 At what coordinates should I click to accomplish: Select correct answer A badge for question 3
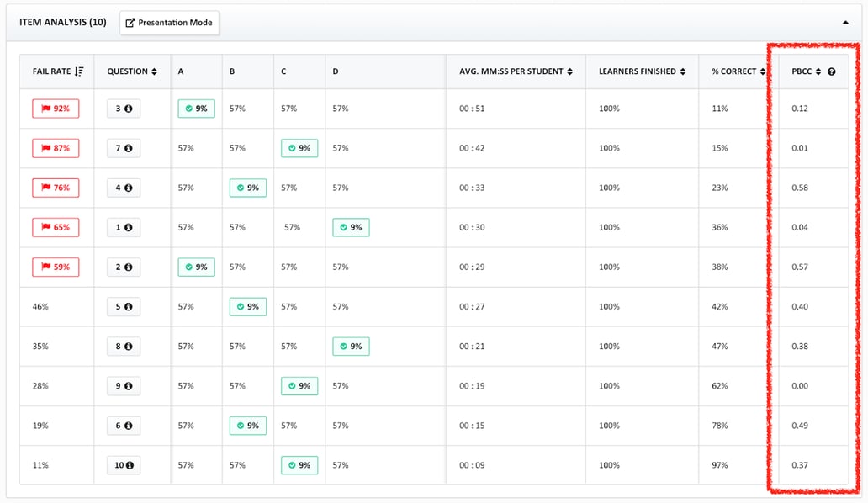point(196,109)
